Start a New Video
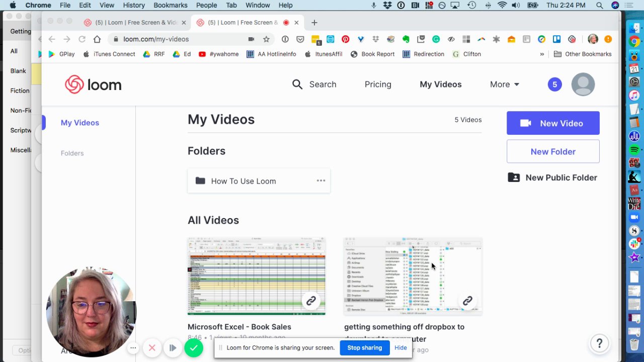Screen dimensions: 644x362 click(x=553, y=123)
